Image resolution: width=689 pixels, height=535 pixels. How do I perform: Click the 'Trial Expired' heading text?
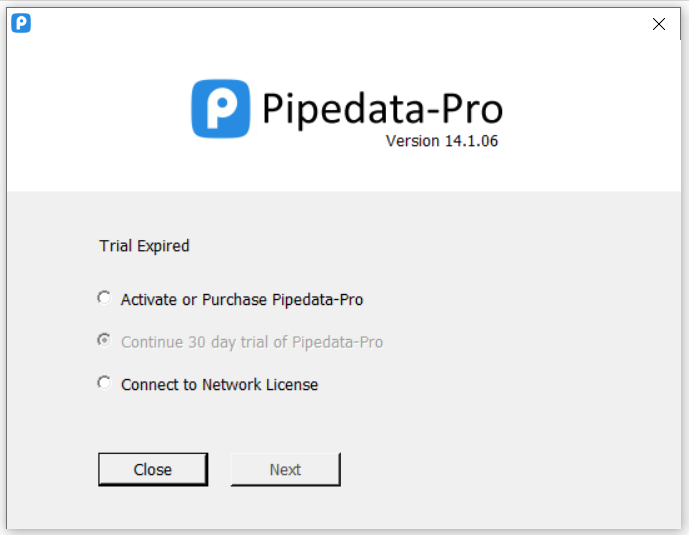coord(144,245)
